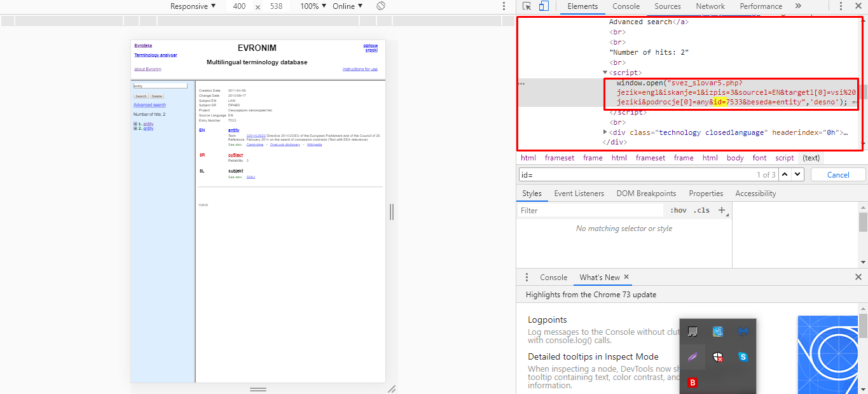
Task: Click the red B tray icon
Action: click(692, 383)
